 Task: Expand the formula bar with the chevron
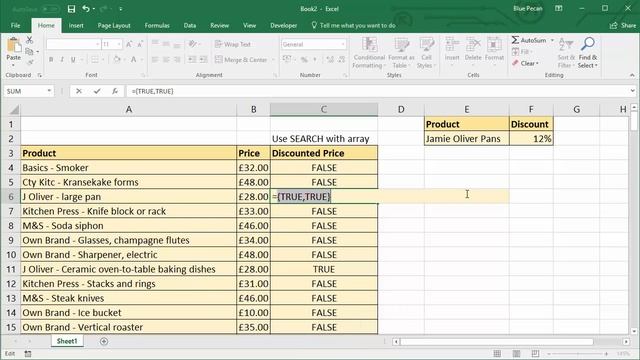coord(632,91)
